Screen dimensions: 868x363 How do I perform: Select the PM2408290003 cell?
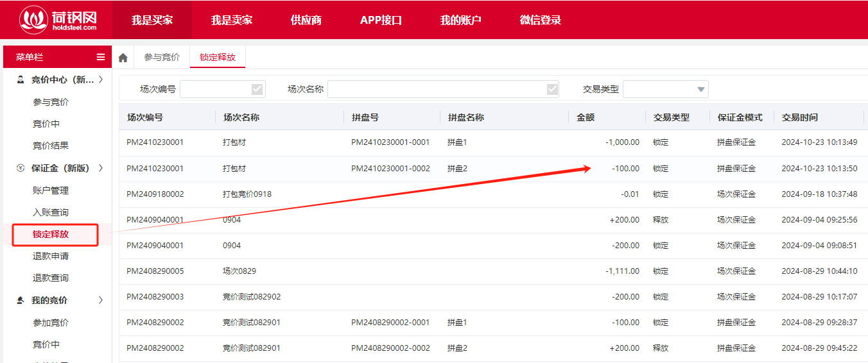click(x=155, y=296)
